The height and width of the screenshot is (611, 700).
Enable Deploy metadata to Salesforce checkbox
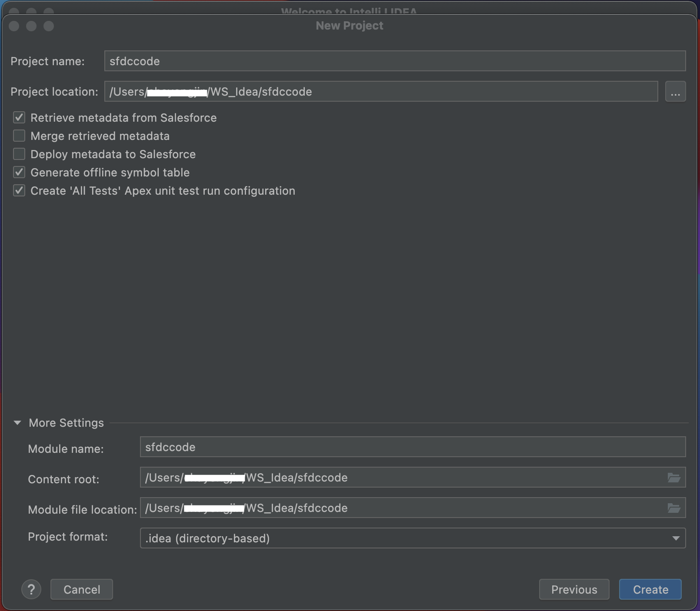19,154
